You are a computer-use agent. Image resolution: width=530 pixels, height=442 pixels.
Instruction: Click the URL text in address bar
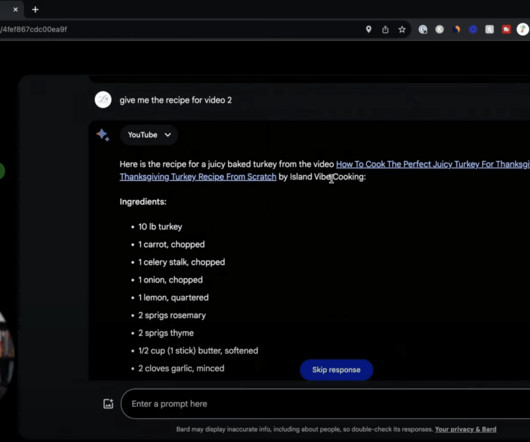point(33,29)
